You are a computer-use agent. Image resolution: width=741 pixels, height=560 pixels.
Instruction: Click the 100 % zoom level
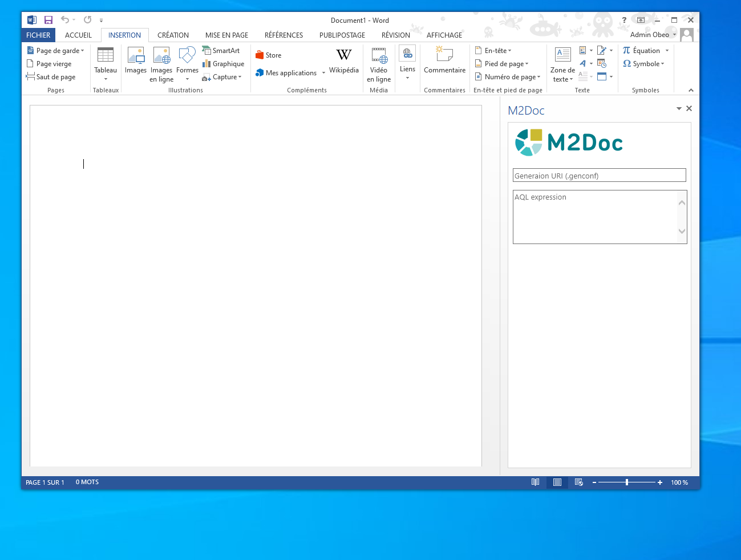point(679,482)
